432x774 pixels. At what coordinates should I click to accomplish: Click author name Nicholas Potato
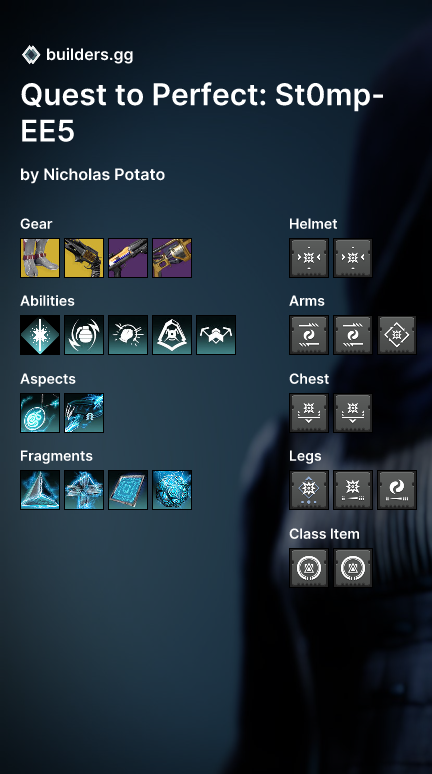coord(104,175)
